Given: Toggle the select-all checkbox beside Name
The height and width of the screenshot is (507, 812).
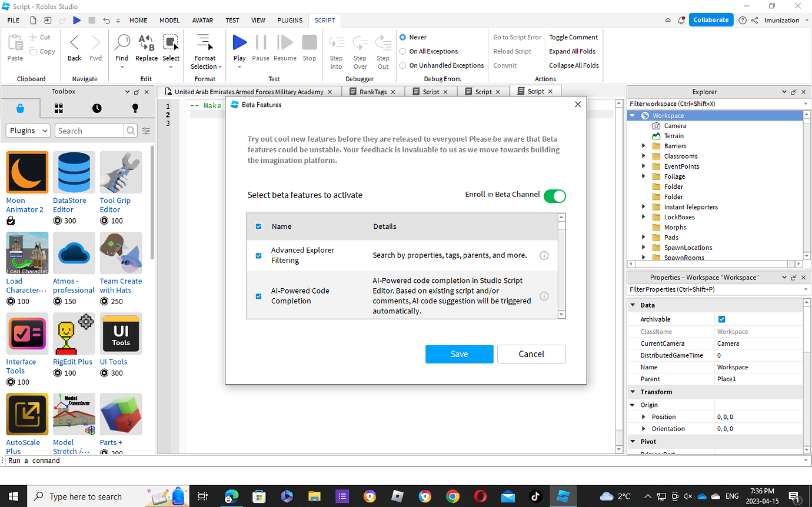Looking at the screenshot, I should point(258,226).
